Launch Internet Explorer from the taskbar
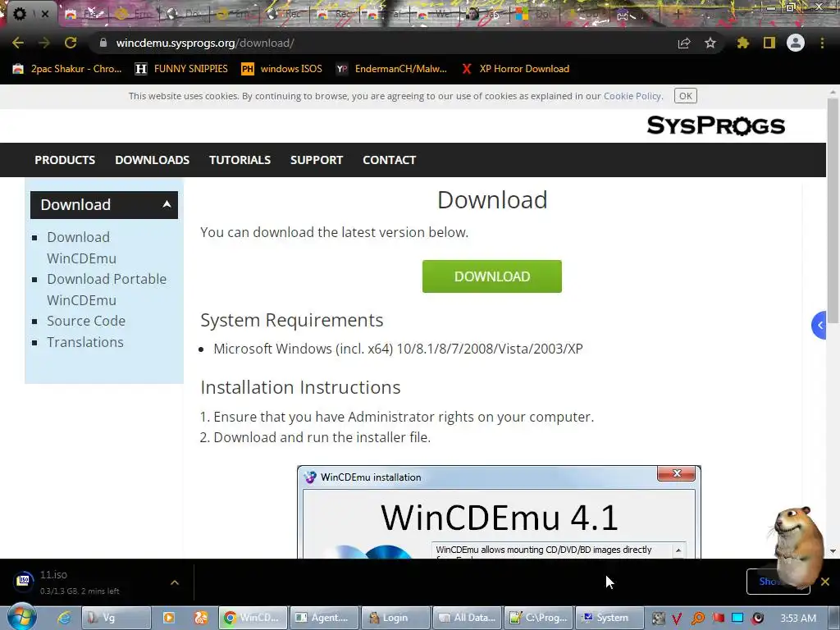The width and height of the screenshot is (840, 630). tap(63, 618)
